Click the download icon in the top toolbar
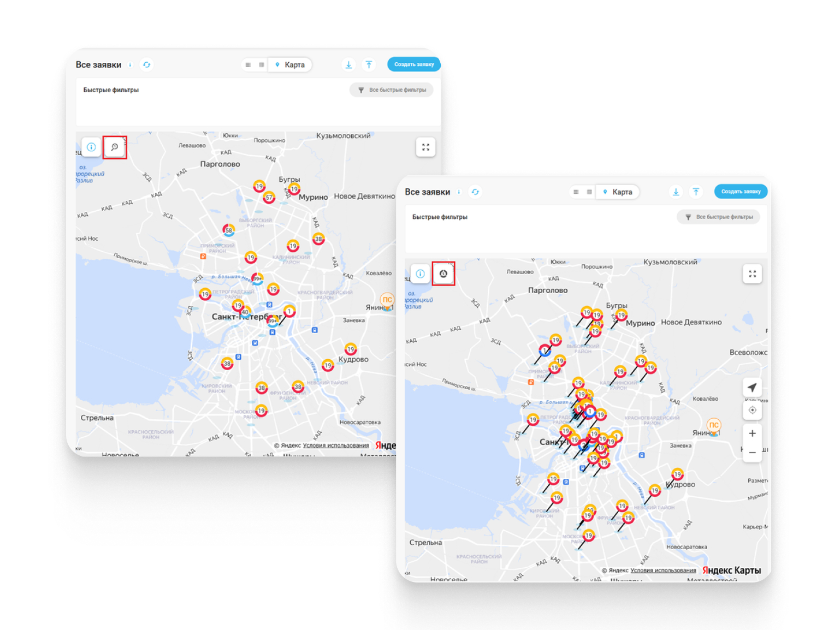840x630 pixels. click(x=348, y=64)
